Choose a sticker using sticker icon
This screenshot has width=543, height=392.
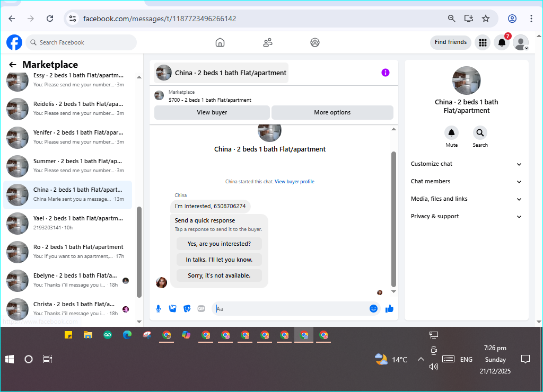[x=187, y=309]
